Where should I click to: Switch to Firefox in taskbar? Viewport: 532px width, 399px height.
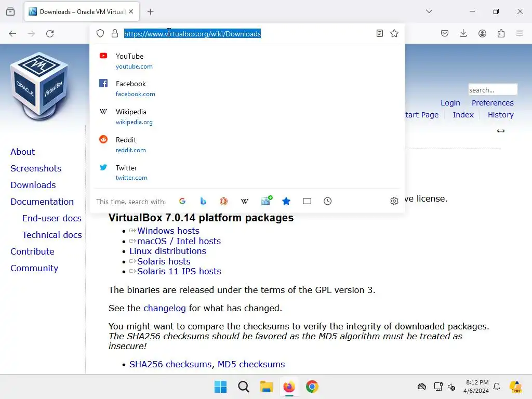[289, 387]
